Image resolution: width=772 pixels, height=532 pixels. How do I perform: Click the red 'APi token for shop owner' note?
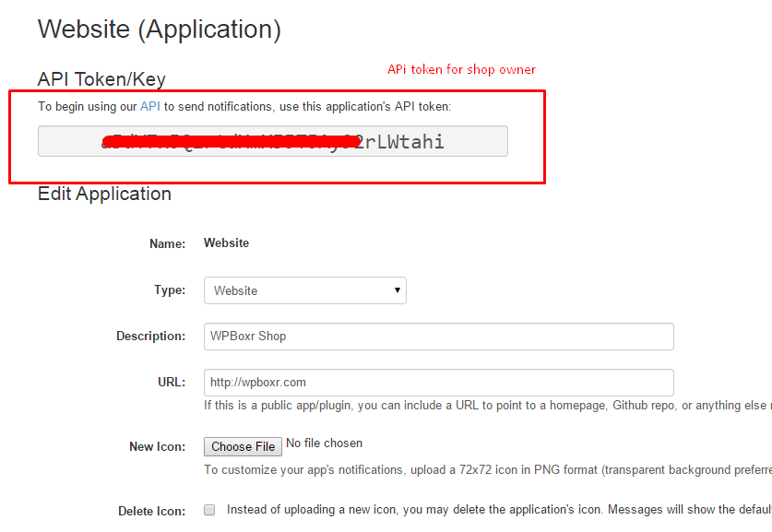pos(461,69)
